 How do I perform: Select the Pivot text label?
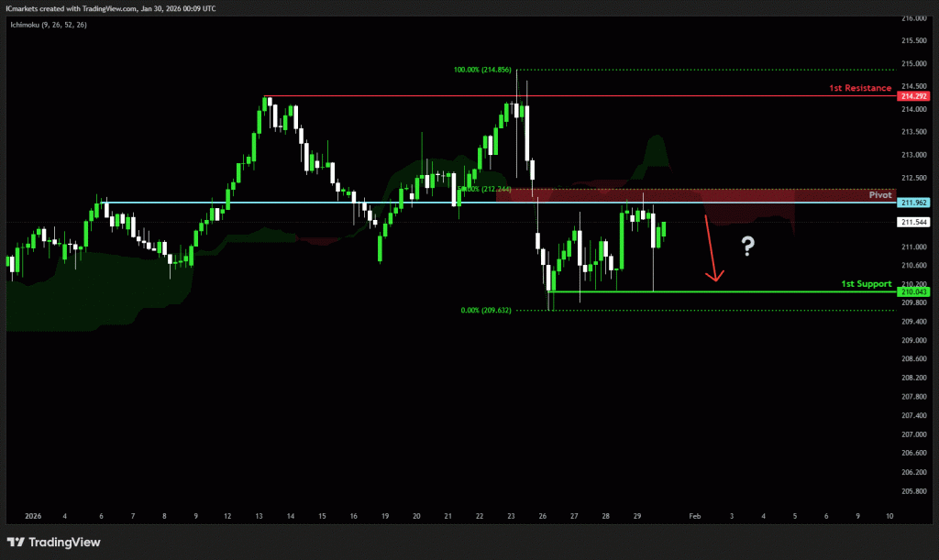tap(879, 196)
